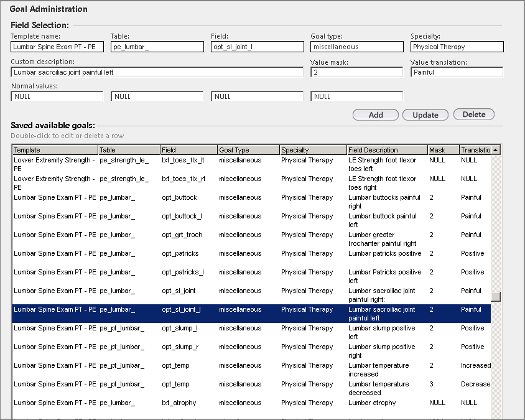Click the Goal type field
The image size is (525, 420).
pos(357,47)
